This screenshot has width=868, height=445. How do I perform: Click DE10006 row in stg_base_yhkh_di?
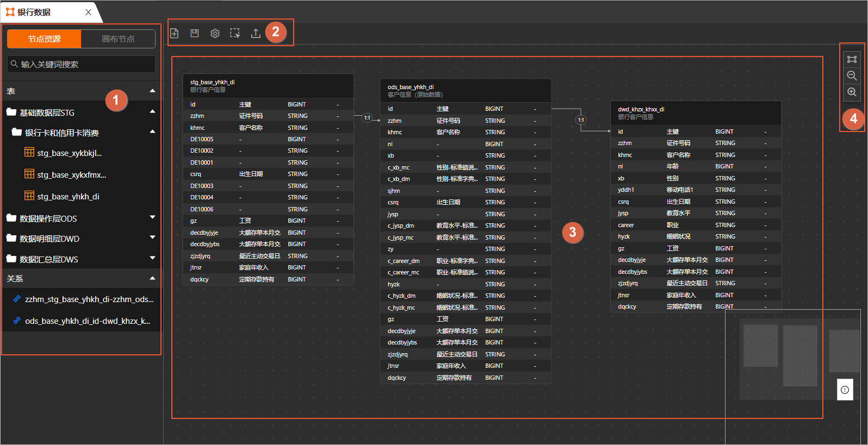point(268,209)
